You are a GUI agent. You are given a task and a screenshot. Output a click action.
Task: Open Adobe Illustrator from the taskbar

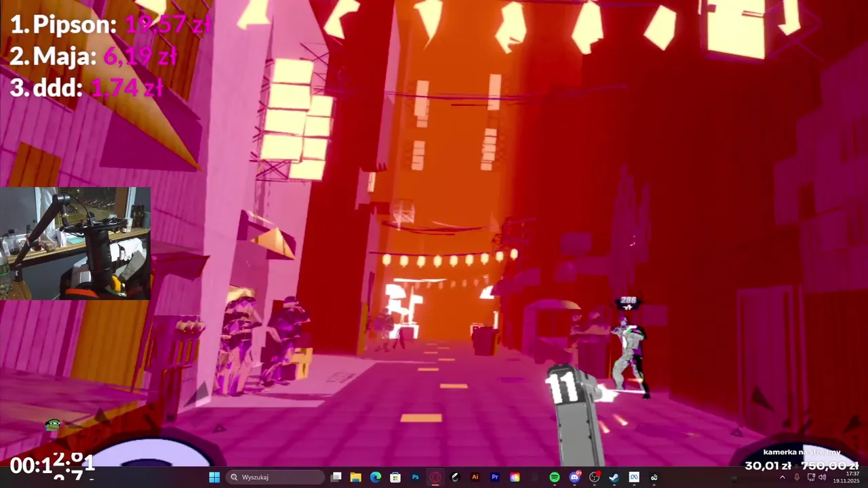475,477
